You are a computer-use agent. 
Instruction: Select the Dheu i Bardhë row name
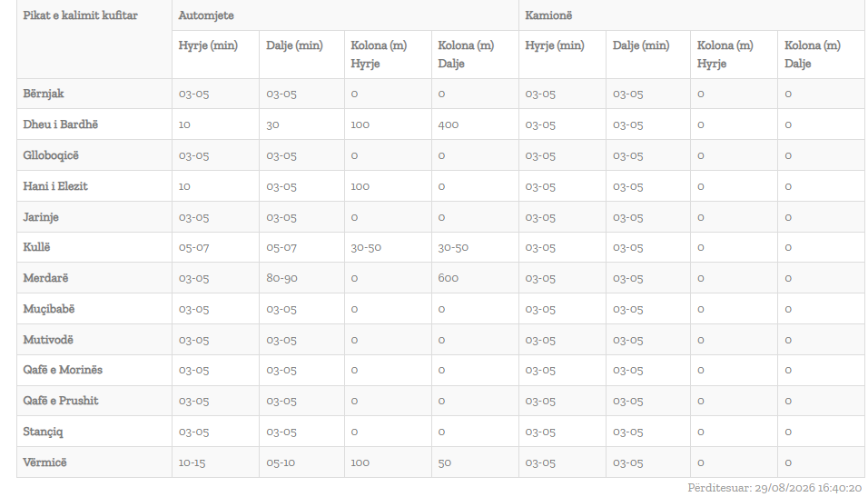[60, 124]
